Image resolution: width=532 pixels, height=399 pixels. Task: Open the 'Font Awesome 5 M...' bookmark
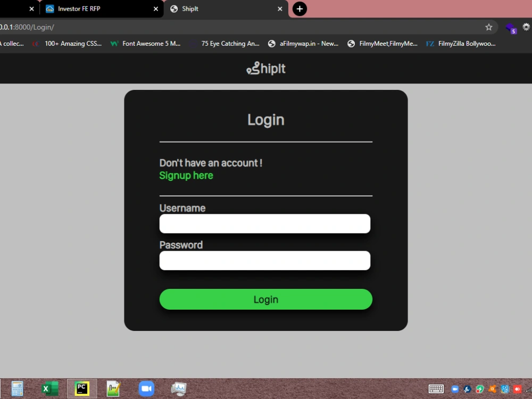tap(146, 44)
